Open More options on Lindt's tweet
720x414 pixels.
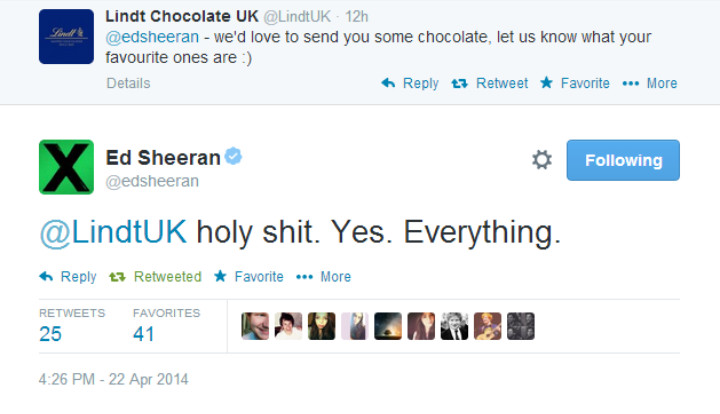click(x=650, y=83)
